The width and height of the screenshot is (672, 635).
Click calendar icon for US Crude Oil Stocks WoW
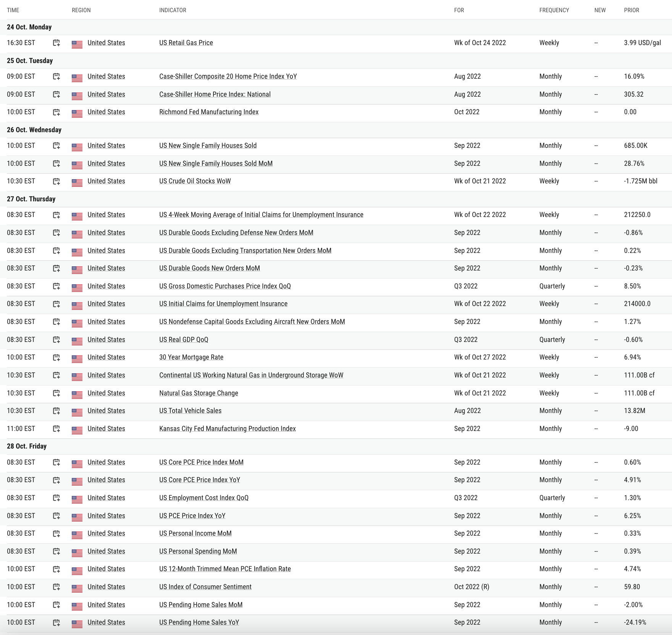56,181
